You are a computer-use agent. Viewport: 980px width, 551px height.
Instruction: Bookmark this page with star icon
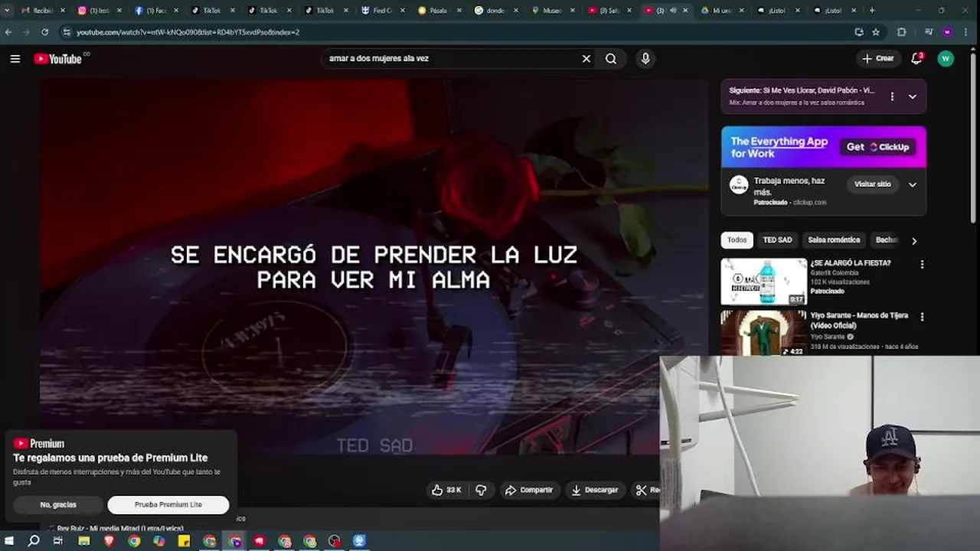point(876,32)
